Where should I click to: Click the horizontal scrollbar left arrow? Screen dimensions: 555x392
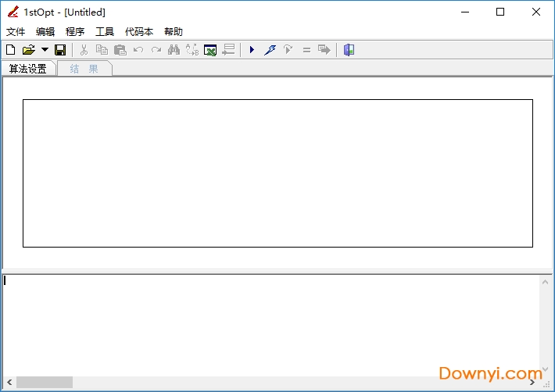9,382
